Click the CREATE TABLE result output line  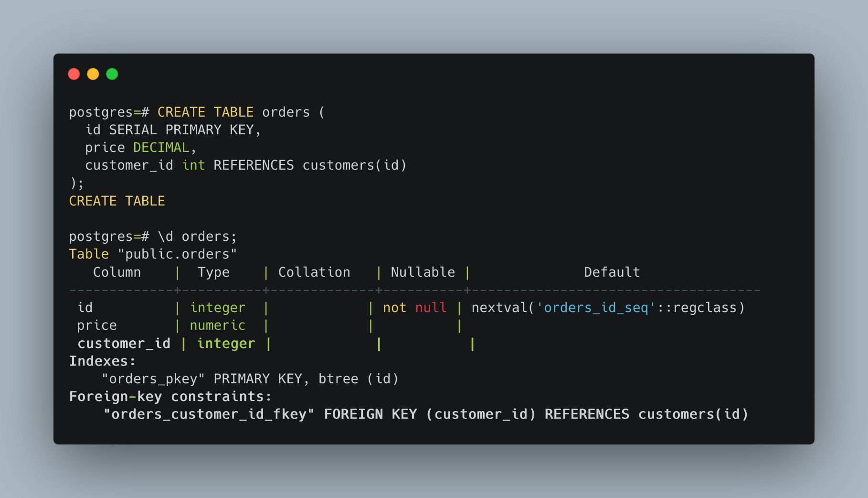click(117, 201)
